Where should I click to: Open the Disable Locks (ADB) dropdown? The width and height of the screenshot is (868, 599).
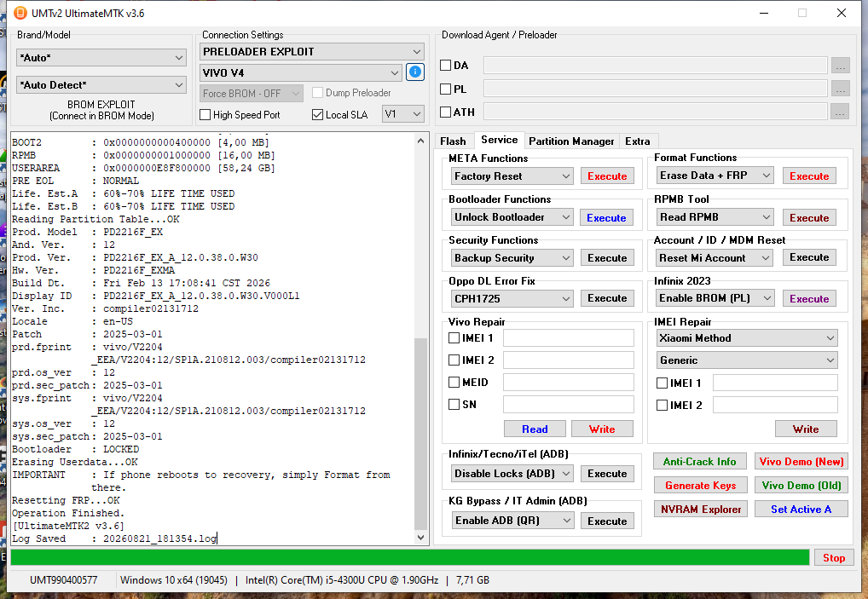click(x=512, y=474)
